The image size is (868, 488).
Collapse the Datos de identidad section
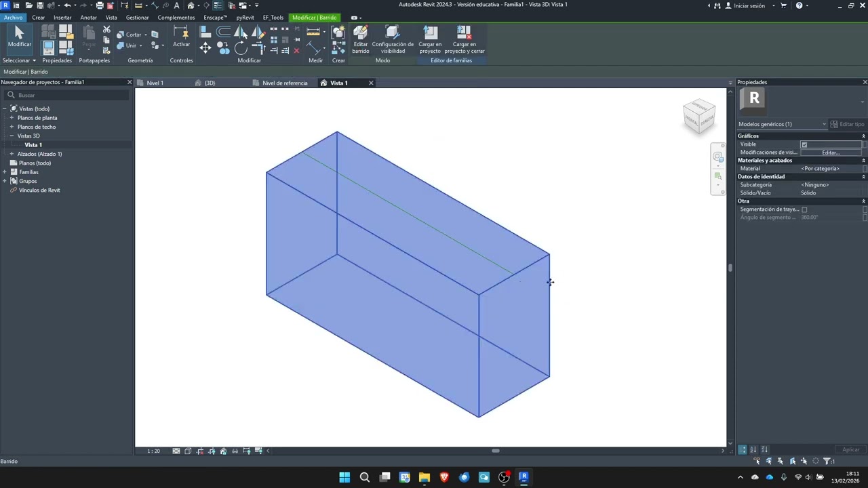864,177
